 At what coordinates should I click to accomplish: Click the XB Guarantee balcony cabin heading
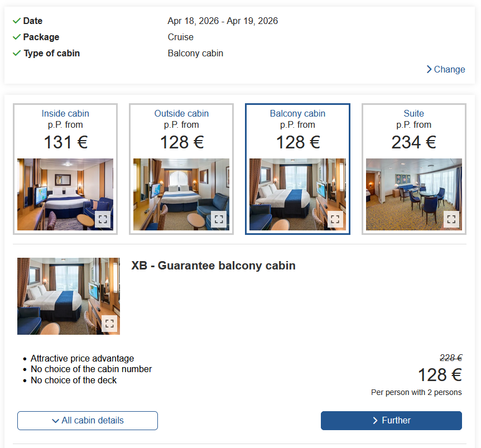tap(213, 266)
